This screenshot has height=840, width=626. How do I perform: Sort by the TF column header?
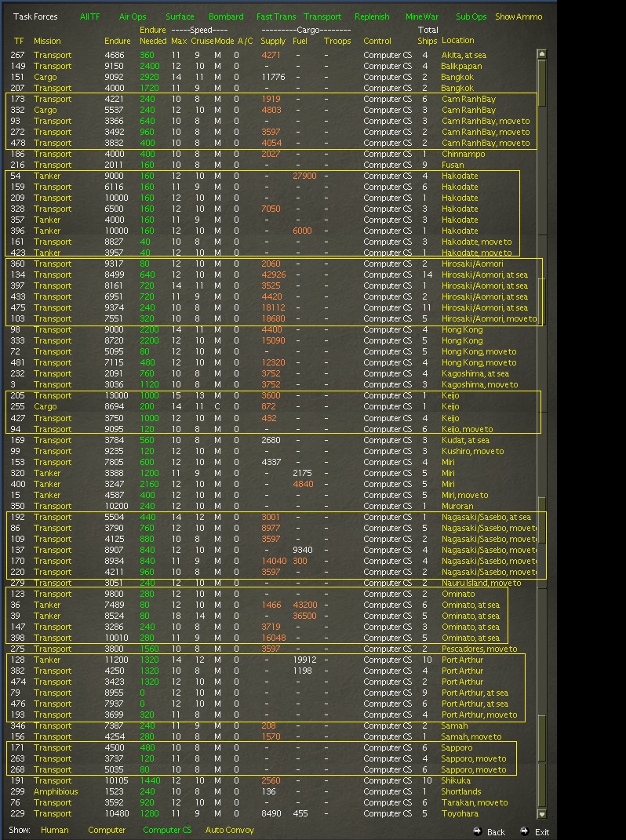tap(19, 41)
